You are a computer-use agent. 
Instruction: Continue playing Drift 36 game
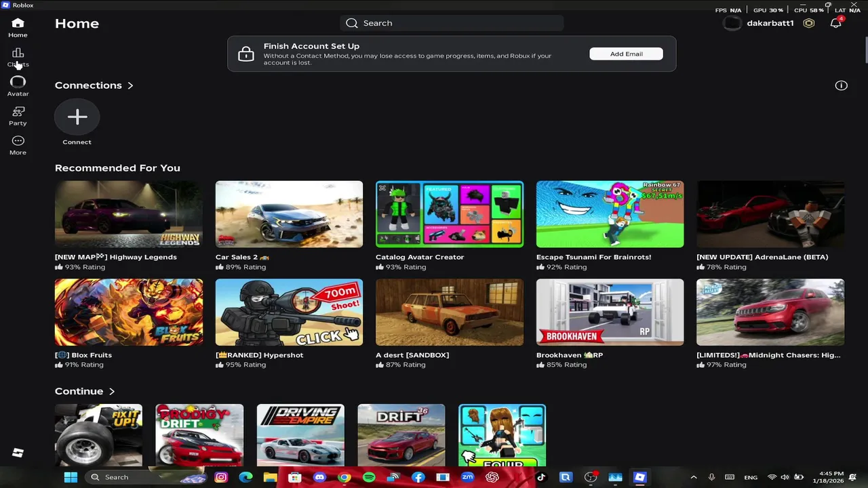pos(401,435)
